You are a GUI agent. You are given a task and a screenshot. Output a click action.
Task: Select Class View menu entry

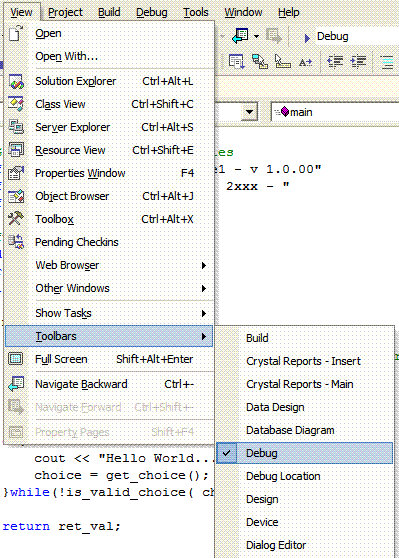[x=109, y=104]
